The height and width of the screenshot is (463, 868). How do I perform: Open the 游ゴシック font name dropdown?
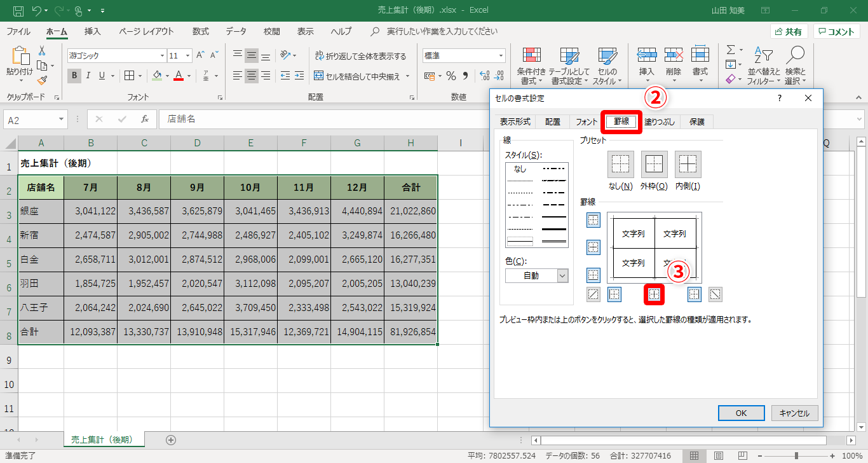(x=161, y=55)
